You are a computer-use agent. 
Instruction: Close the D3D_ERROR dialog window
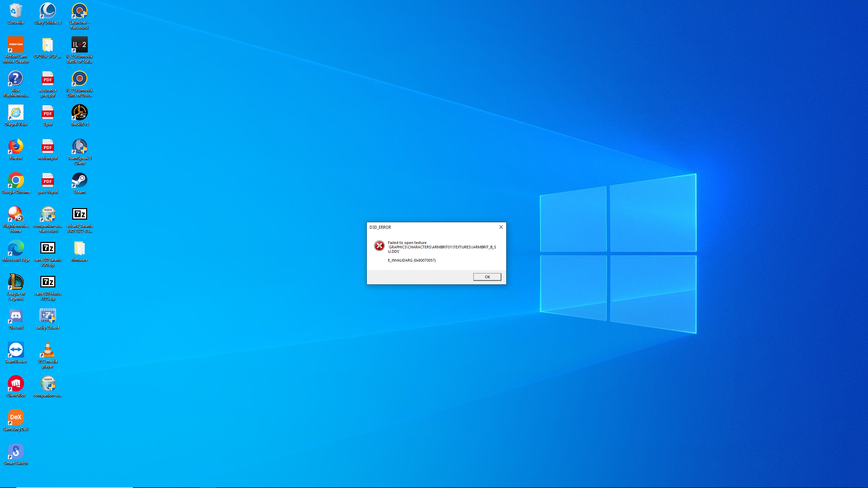[x=501, y=227]
